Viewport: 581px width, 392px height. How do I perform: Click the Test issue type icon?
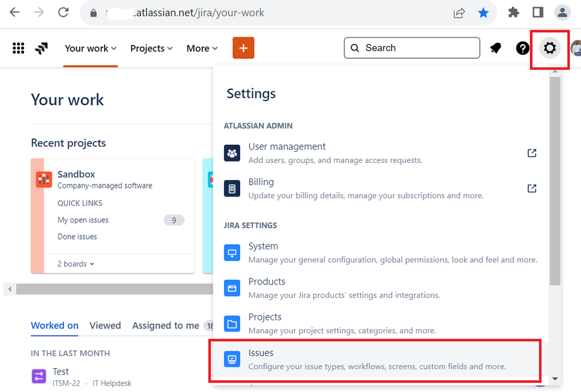(x=39, y=376)
